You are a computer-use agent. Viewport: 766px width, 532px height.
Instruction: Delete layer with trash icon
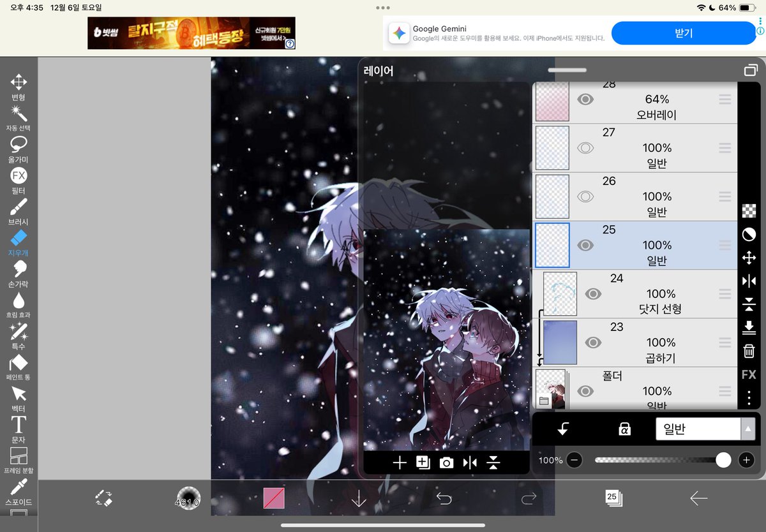[749, 351]
